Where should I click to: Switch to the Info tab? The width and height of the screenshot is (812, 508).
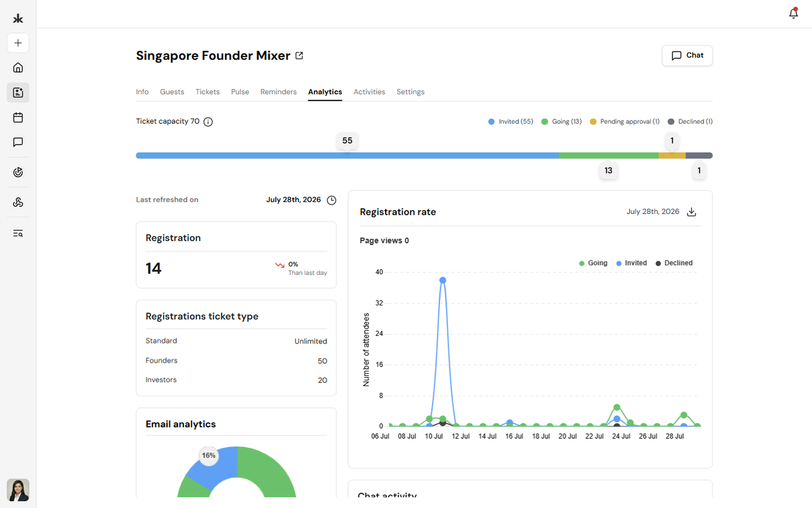[142, 92]
